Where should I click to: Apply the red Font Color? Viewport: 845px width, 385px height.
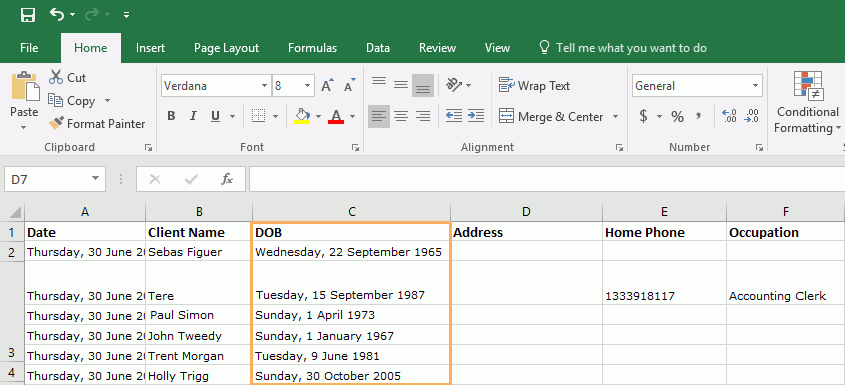(336, 116)
